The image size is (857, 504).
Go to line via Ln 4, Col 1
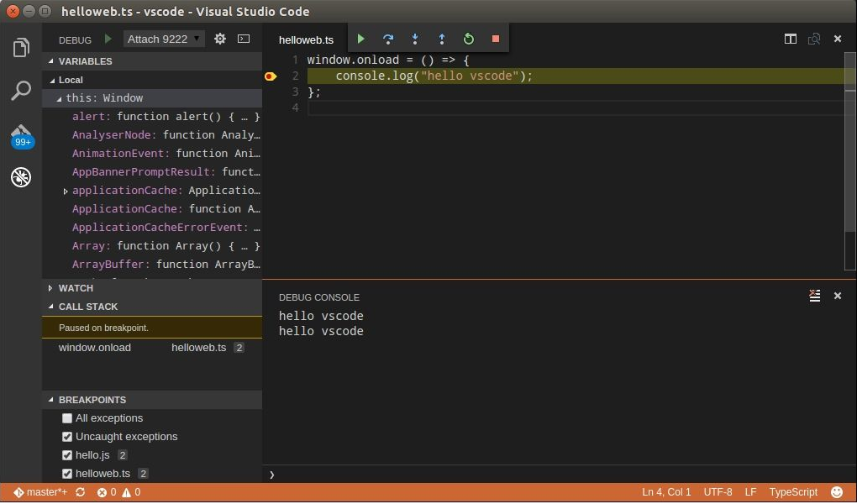pos(666,492)
